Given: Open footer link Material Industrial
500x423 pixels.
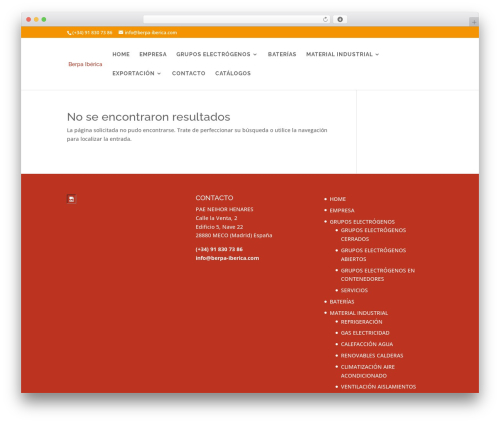Looking at the screenshot, I should pos(359,313).
